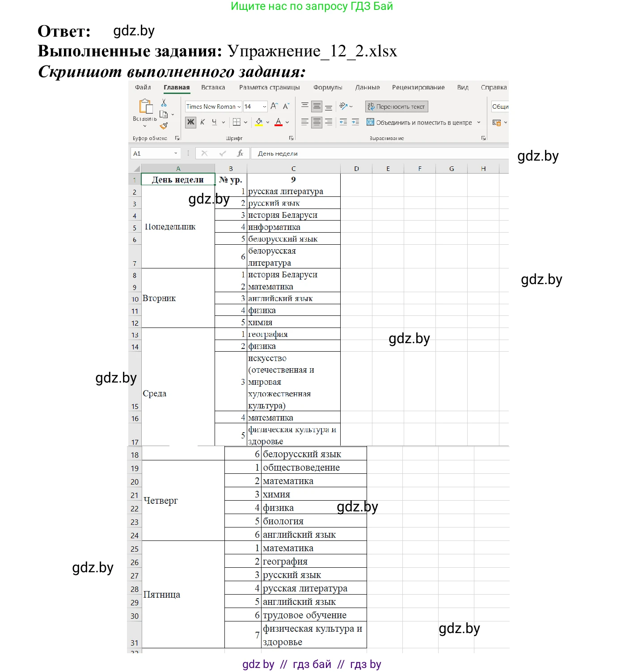Screen dimensions: 625x672
Task: Click the Borders icon
Action: pos(237,122)
